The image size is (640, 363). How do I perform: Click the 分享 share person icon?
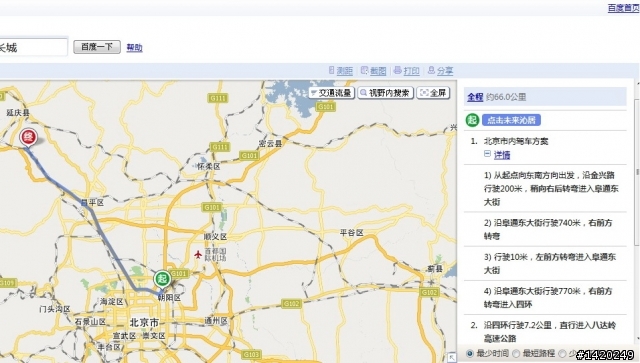point(431,70)
